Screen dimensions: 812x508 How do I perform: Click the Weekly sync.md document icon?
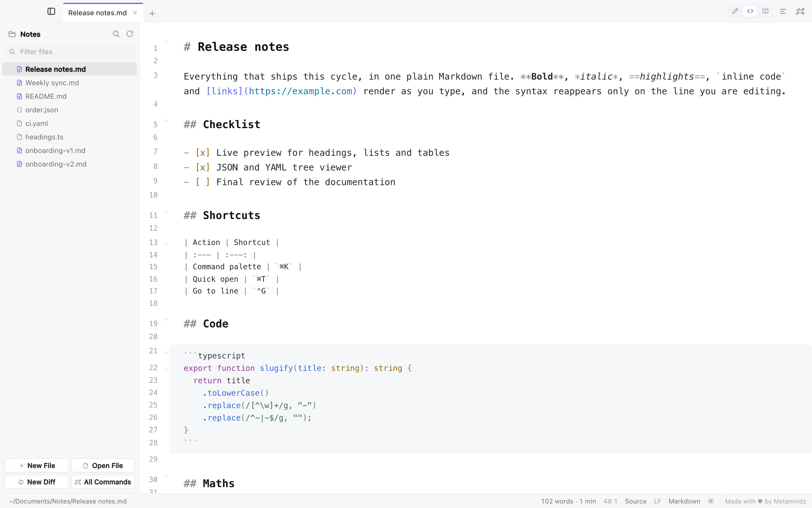(x=19, y=83)
